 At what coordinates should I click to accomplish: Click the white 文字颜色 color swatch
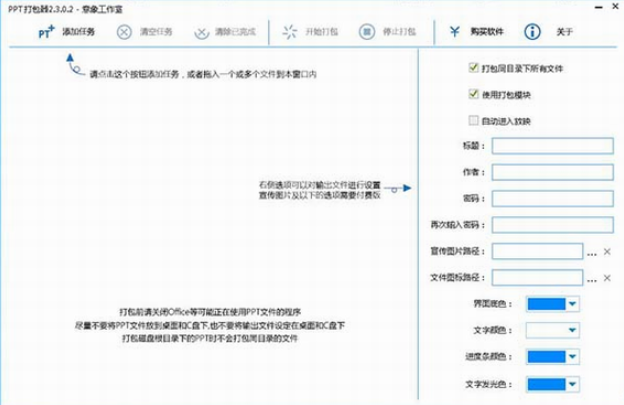pyautogui.click(x=546, y=330)
